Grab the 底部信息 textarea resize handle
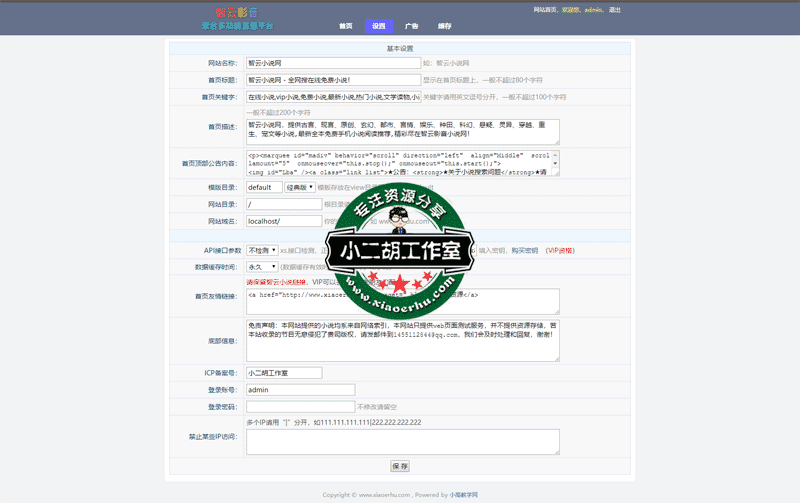 pyautogui.click(x=557, y=359)
